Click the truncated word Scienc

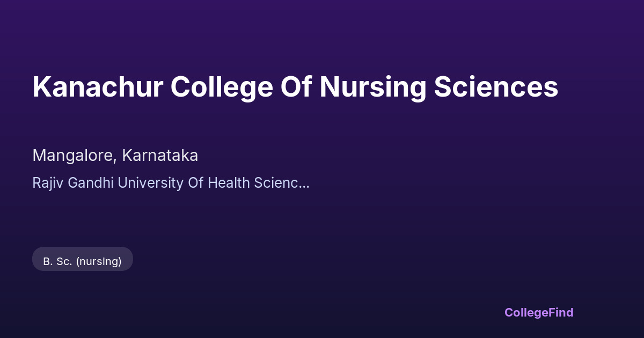pos(276,183)
